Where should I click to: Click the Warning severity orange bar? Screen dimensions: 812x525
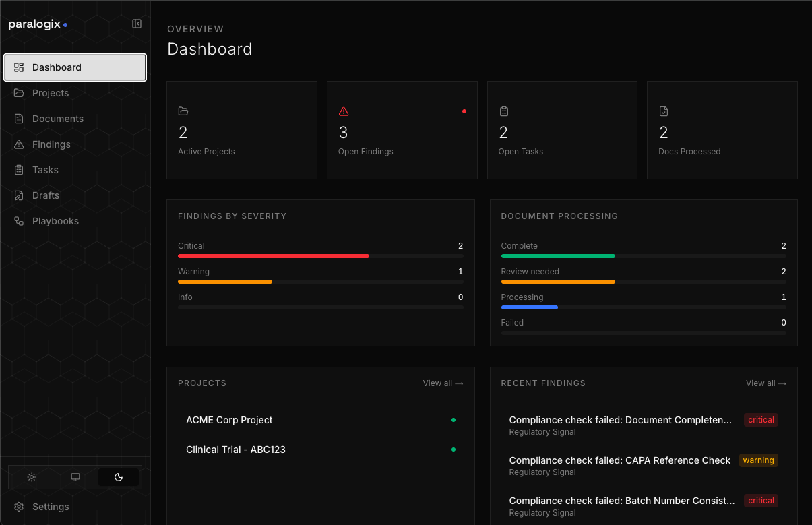pos(225,282)
